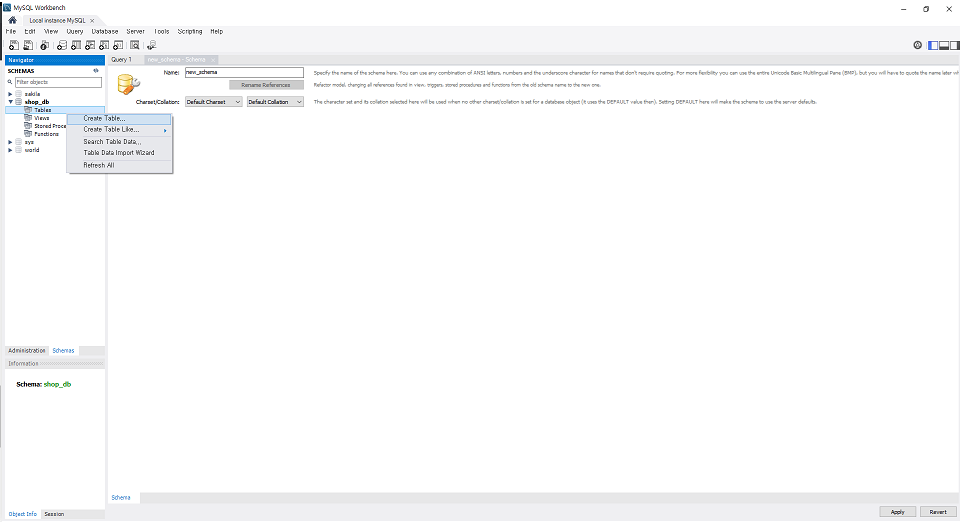
Task: Click the sys database icon
Action: 19,142
